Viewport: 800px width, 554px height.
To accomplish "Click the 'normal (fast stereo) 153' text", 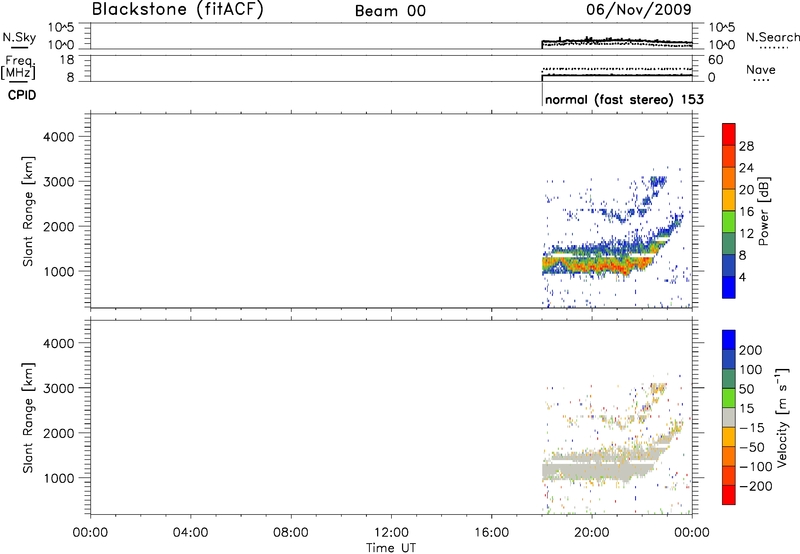I will tap(624, 99).
